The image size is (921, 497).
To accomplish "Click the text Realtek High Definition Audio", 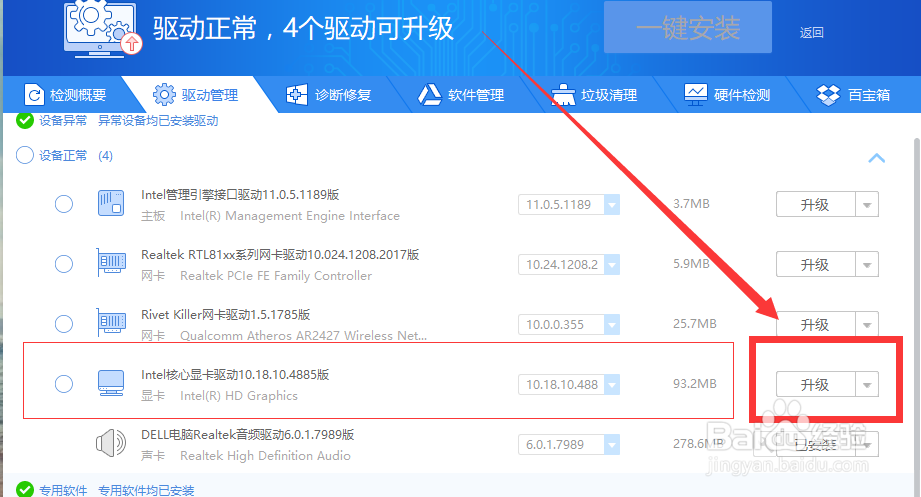I will click(x=265, y=455).
